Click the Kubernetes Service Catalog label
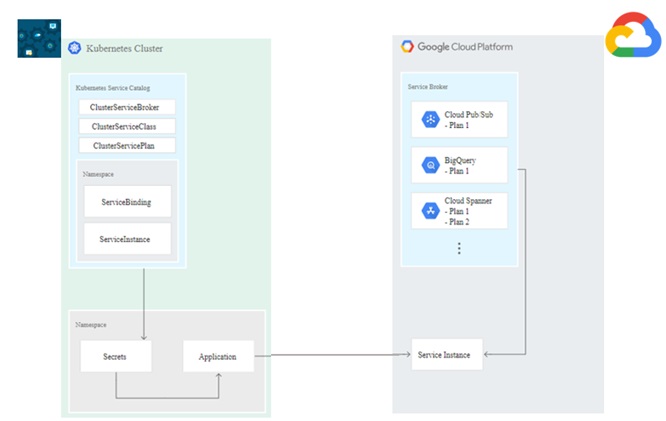Screen dimensions: 666x421 [x=113, y=88]
